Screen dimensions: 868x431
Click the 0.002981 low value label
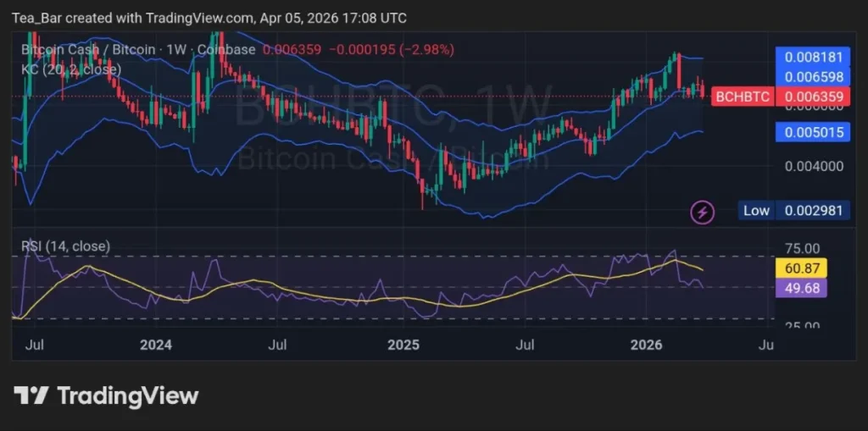tap(814, 210)
